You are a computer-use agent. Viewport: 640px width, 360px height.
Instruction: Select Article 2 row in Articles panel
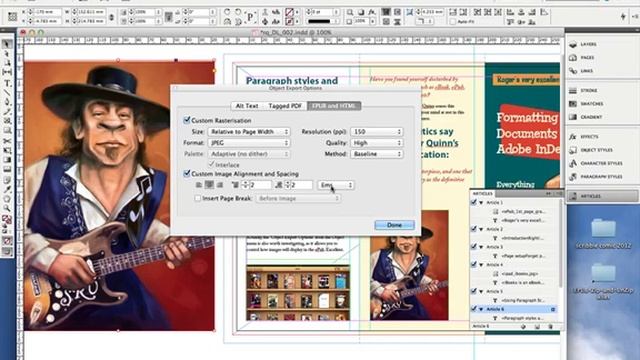pos(515,229)
